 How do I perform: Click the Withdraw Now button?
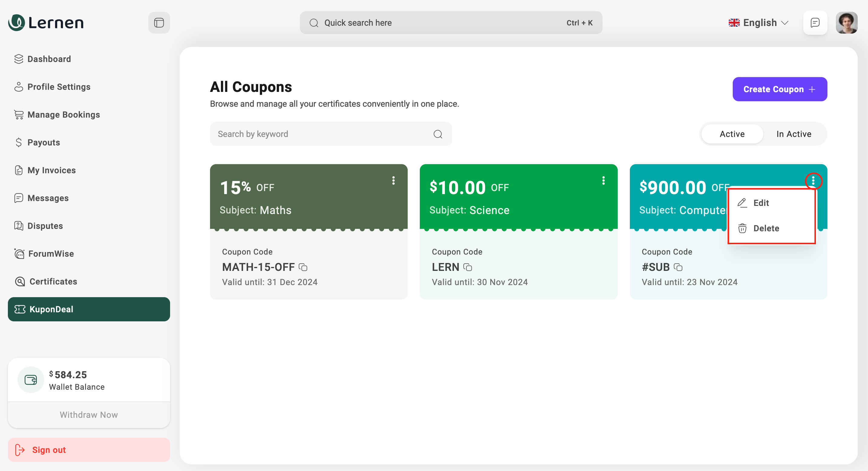(x=89, y=414)
